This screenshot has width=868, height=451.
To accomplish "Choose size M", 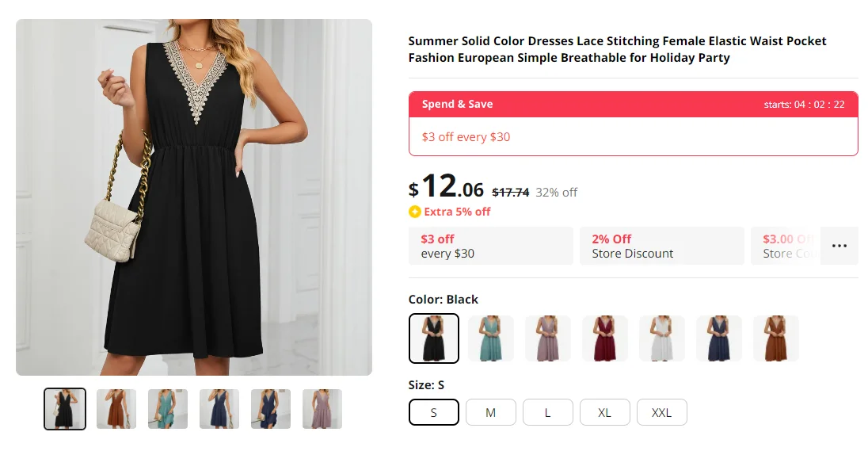I will (x=491, y=412).
